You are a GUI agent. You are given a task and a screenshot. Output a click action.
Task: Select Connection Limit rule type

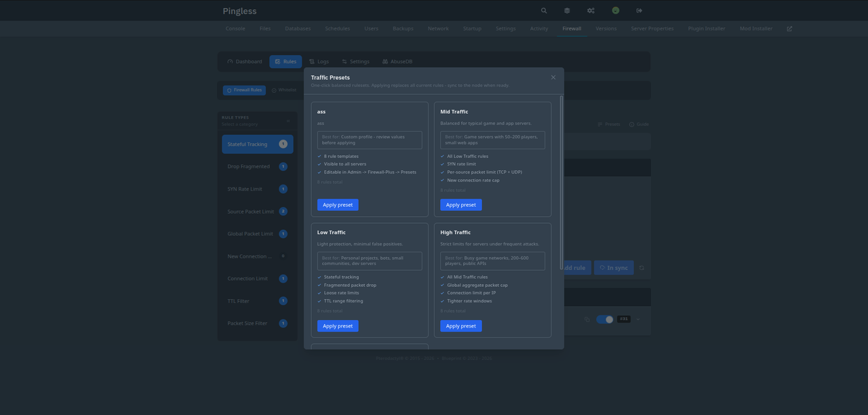258,279
